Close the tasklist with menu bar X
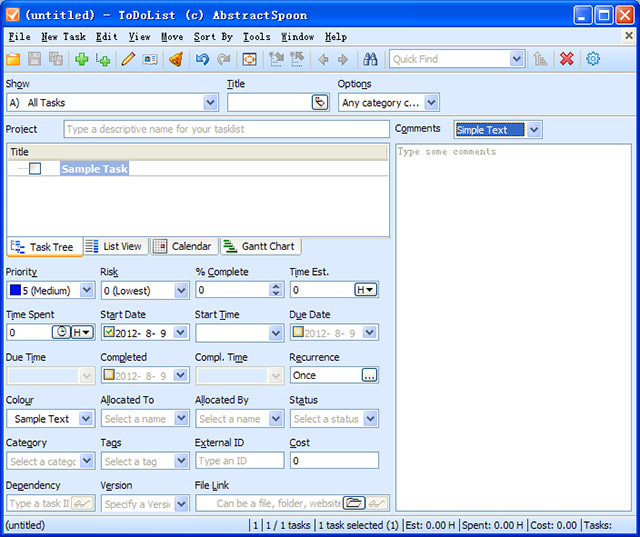The image size is (640, 537). (x=629, y=36)
